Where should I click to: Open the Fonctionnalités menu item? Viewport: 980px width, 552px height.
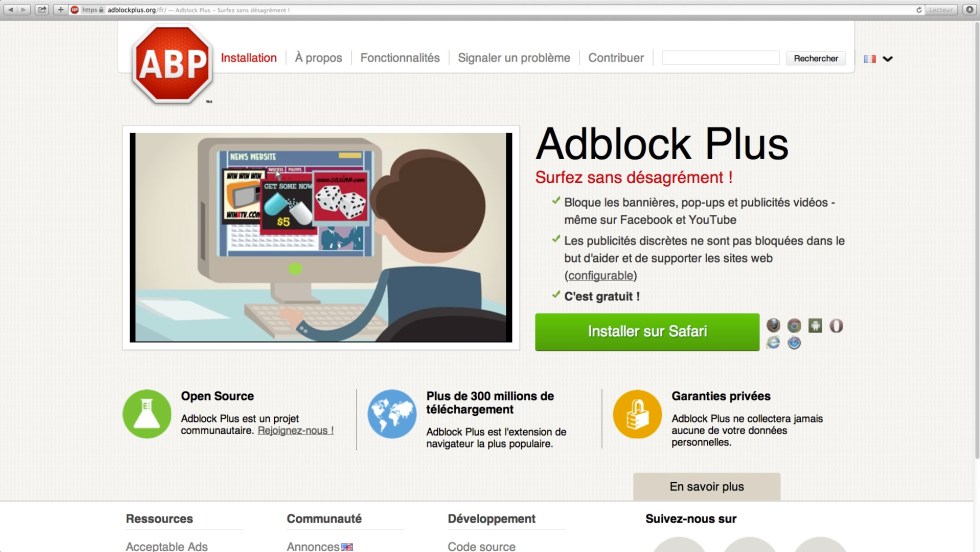tap(400, 58)
